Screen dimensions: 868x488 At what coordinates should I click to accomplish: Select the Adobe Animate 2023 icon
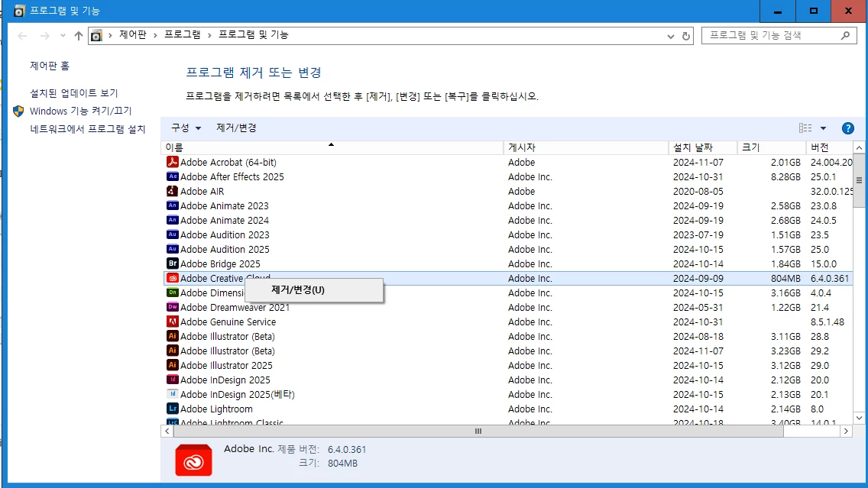pos(172,205)
